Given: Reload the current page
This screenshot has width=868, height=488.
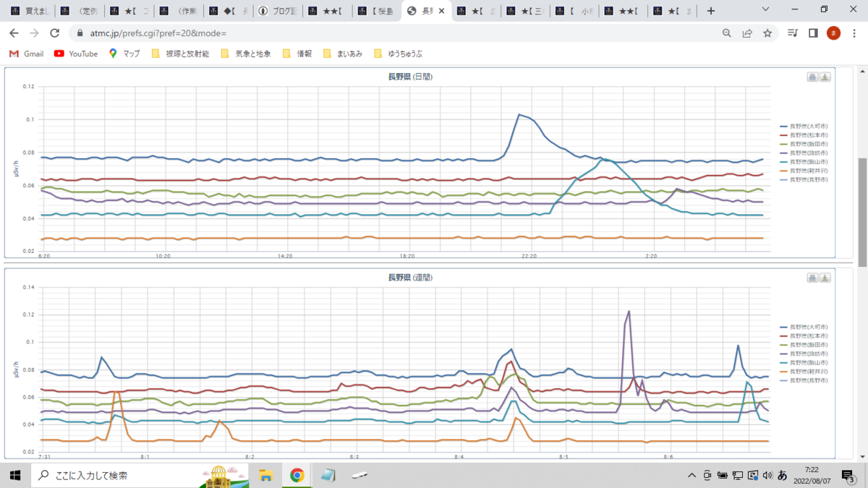Looking at the screenshot, I should (54, 33).
